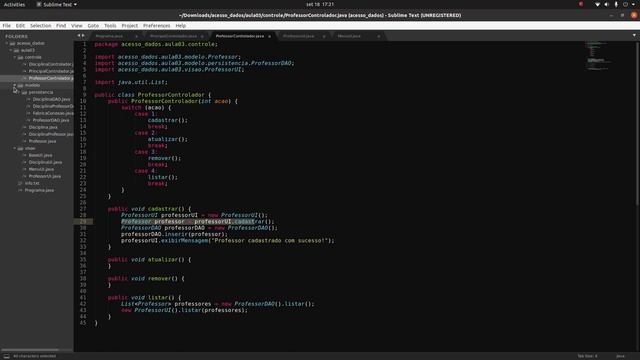The image size is (640, 360).
Task: Open the Goto menu
Action: click(93, 25)
